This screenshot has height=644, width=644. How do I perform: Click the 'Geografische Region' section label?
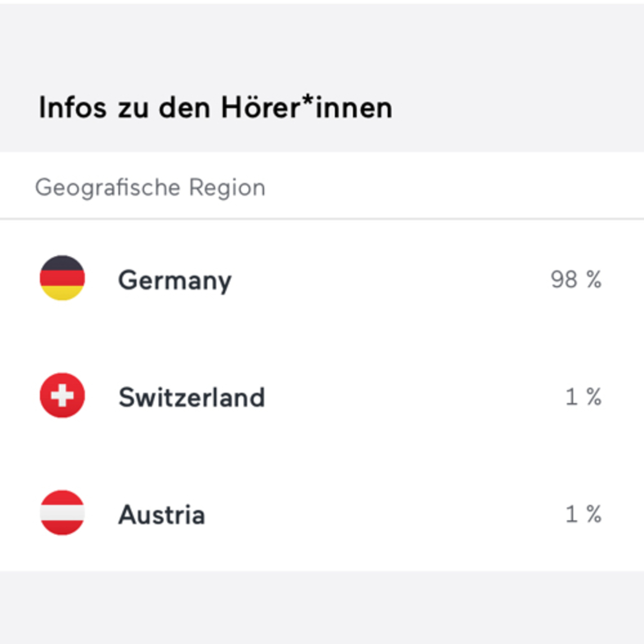coord(150,188)
